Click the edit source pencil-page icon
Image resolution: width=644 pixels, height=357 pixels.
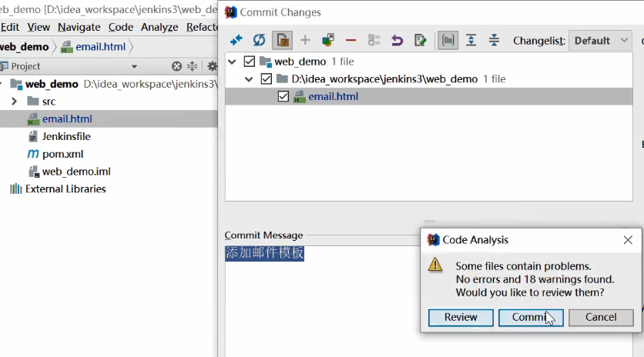(x=420, y=40)
